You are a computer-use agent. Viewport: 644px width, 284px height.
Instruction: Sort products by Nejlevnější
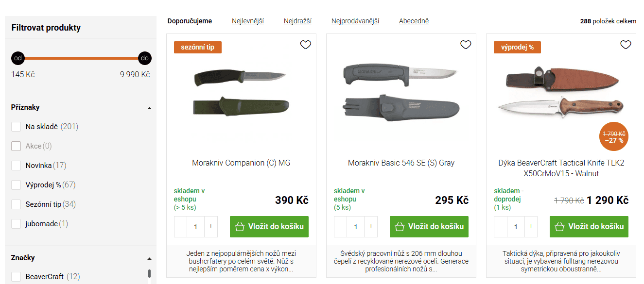pyautogui.click(x=248, y=21)
